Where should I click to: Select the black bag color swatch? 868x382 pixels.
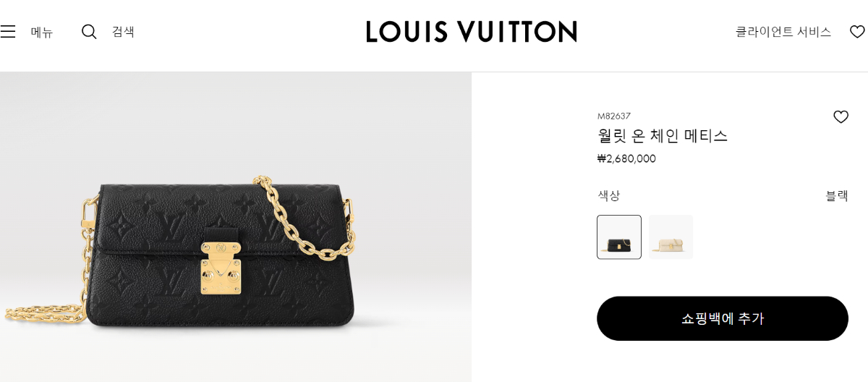[x=619, y=237]
